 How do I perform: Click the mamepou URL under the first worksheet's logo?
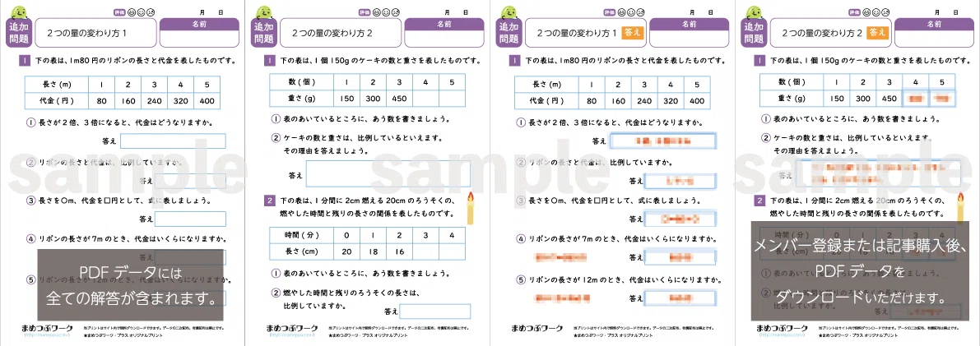click(46, 334)
